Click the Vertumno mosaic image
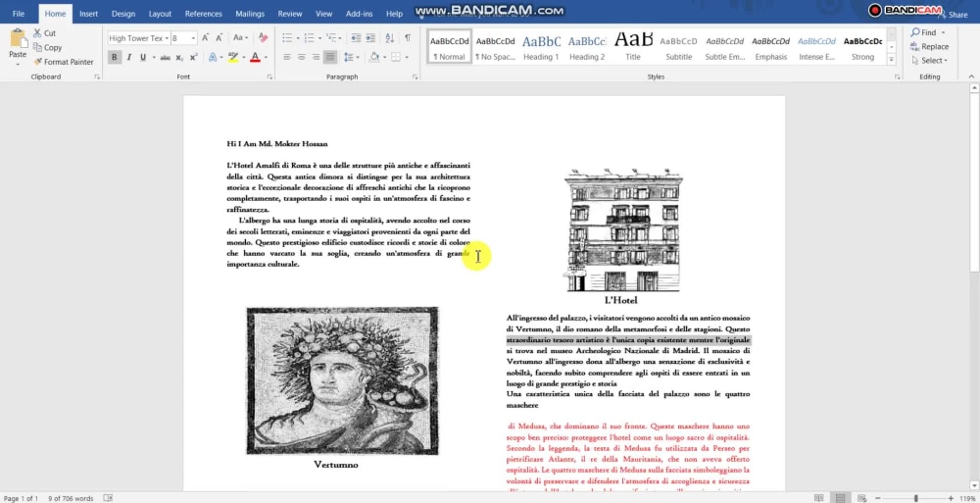Image resolution: width=980 pixels, height=503 pixels. coord(342,381)
